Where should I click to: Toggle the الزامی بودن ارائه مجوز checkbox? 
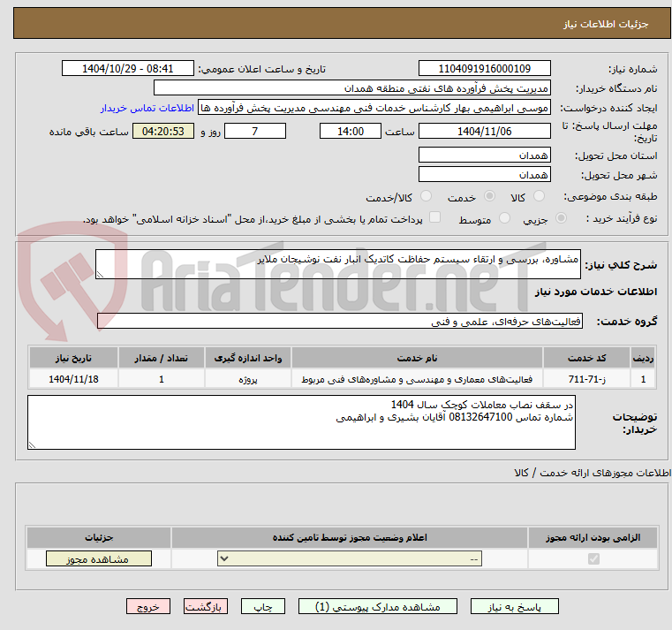[593, 558]
